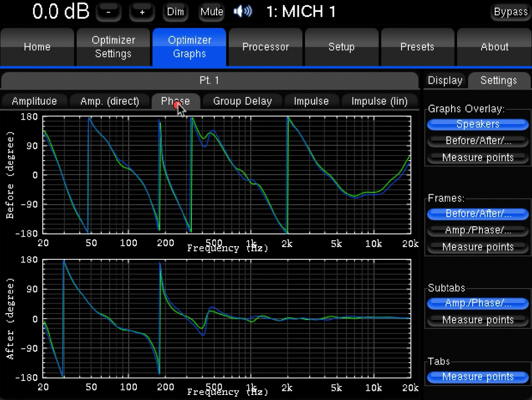
Task: Click the "Before (degree)" axis label
Action: point(10,175)
